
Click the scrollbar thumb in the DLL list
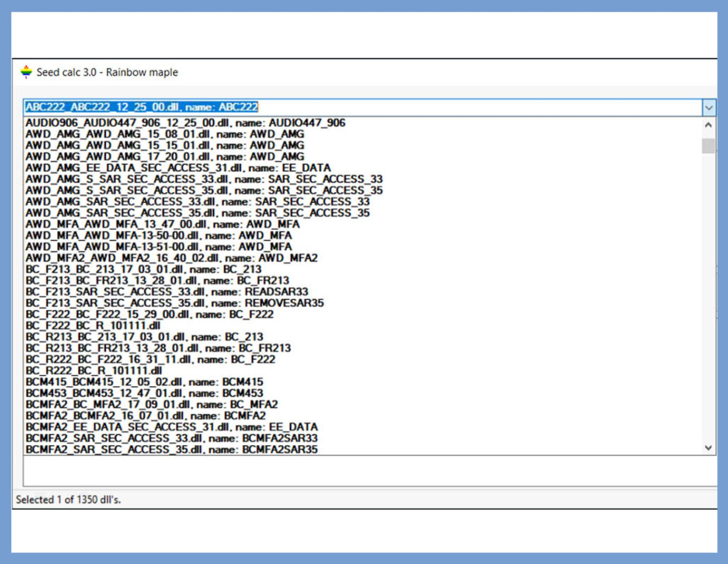tap(708, 146)
